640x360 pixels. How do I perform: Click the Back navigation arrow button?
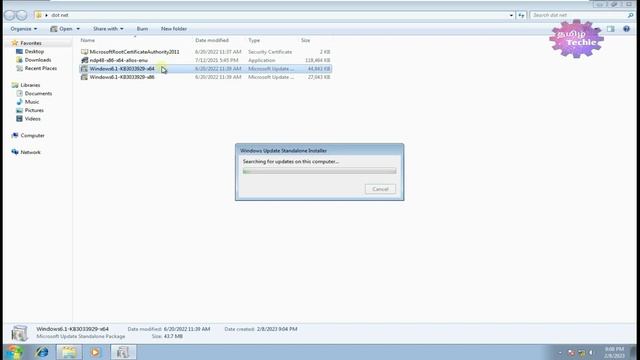coord(10,15)
